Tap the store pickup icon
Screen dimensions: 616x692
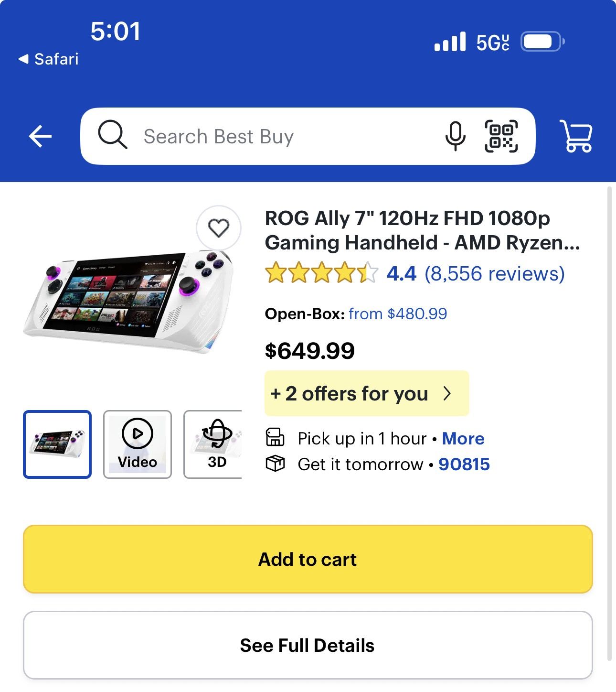click(275, 438)
